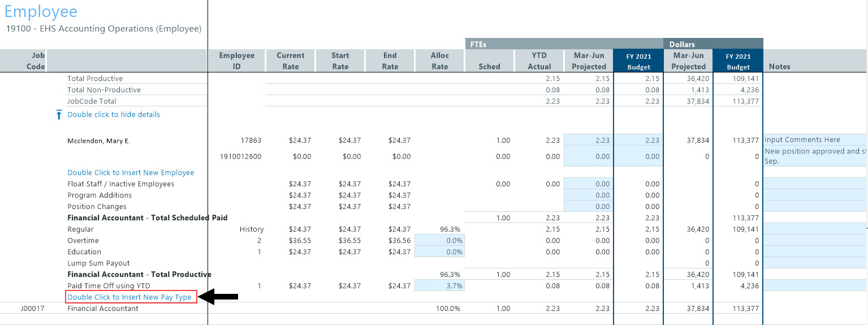Select Mcclendon FY 2021 Budget FTE cell
The image size is (868, 325).
(x=638, y=140)
